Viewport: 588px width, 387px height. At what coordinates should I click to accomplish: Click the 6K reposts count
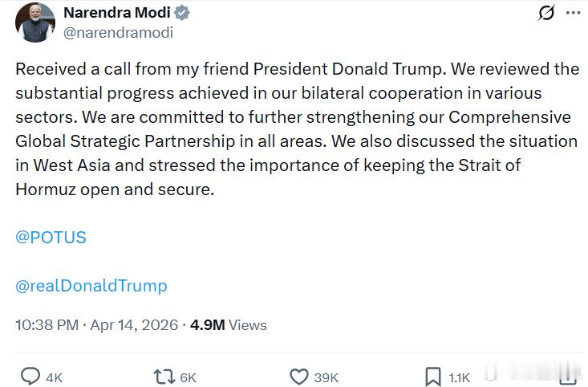(188, 377)
